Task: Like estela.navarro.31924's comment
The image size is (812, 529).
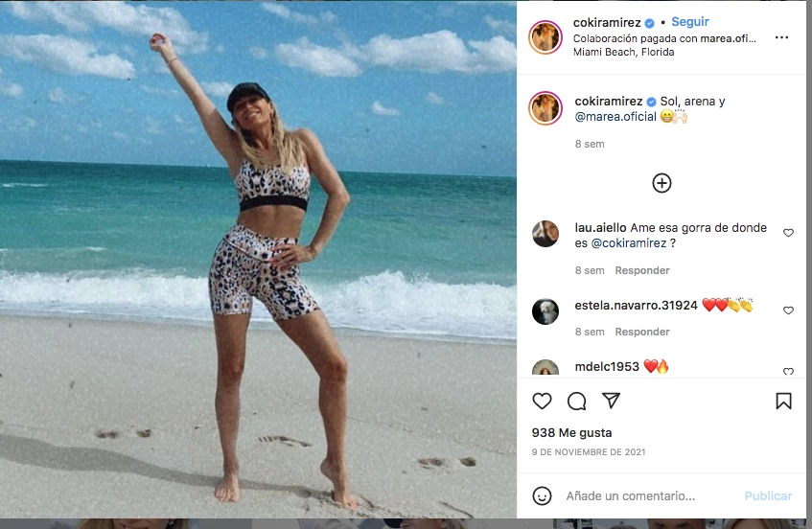Action: pyautogui.click(x=788, y=310)
